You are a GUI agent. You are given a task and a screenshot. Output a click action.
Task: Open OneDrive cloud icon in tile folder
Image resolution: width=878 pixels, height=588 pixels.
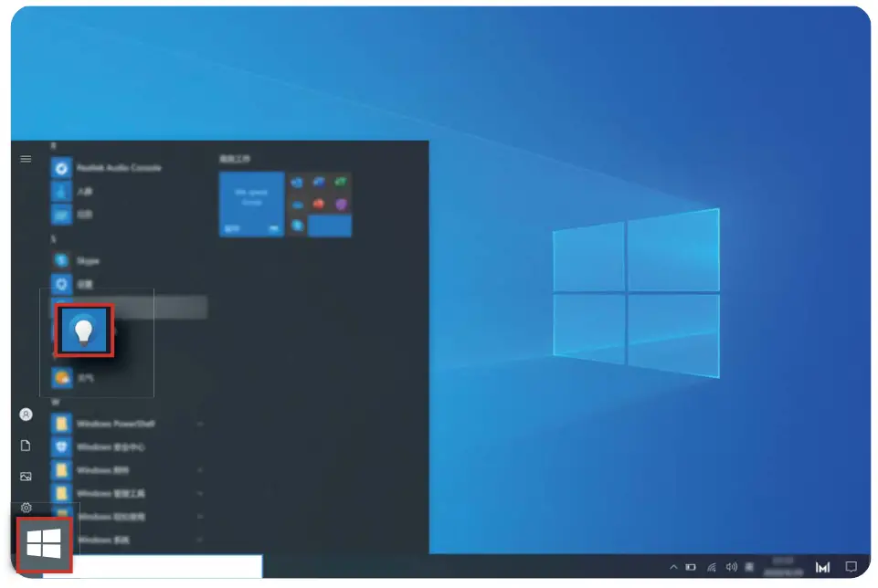[x=297, y=205]
